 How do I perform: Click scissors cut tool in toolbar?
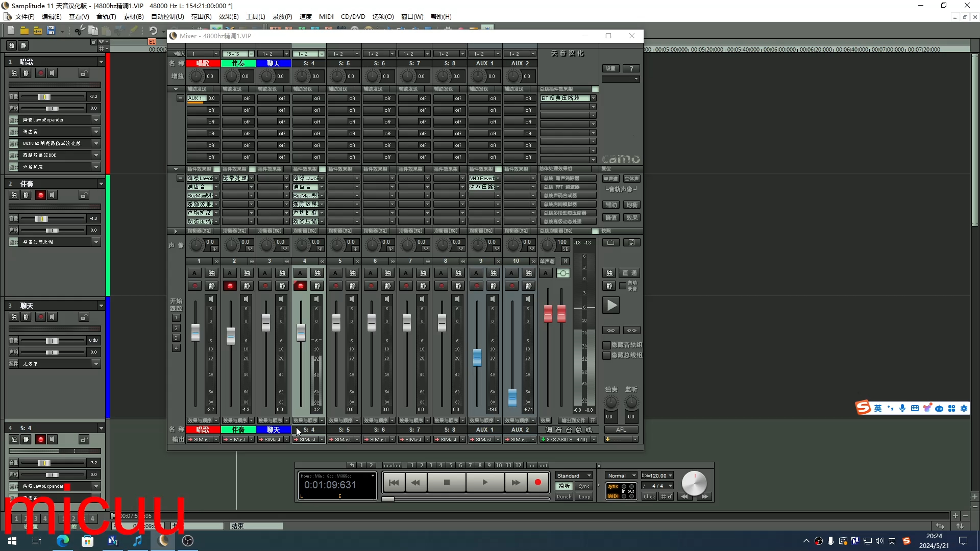click(x=79, y=31)
